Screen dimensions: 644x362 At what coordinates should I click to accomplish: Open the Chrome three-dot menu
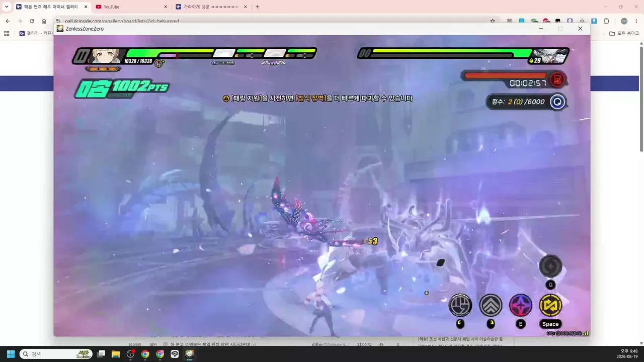click(x=636, y=21)
